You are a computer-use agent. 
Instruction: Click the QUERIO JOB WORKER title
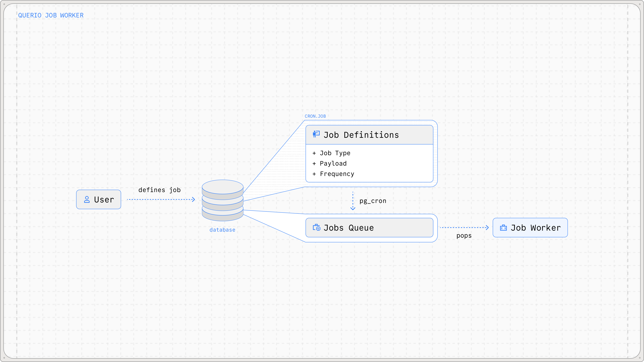tap(51, 15)
